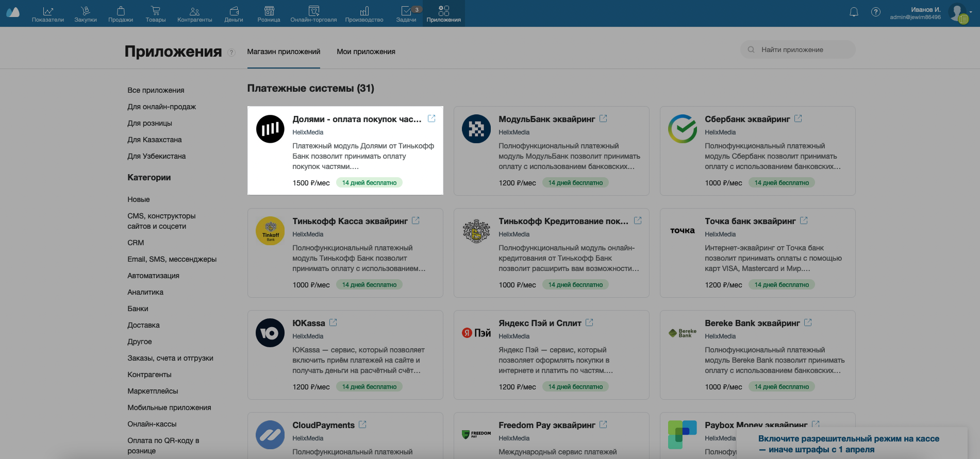Go to the Закупки section
The height and width of the screenshot is (459, 980).
(86, 14)
